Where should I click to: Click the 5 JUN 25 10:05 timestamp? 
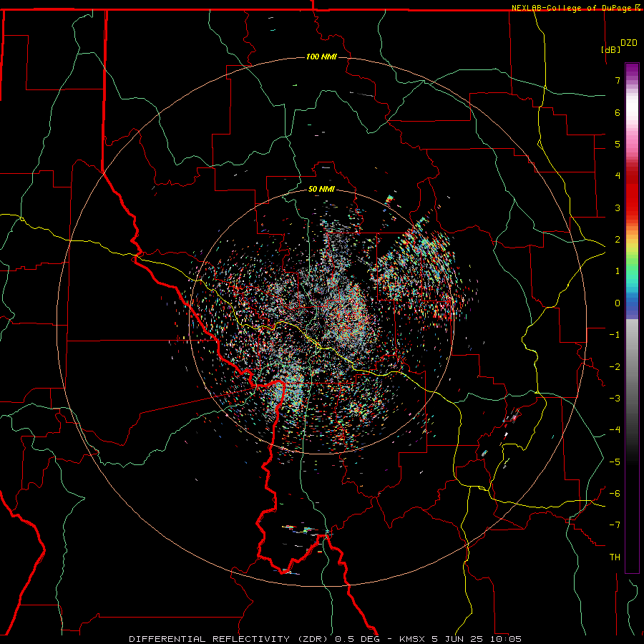[x=477, y=639]
